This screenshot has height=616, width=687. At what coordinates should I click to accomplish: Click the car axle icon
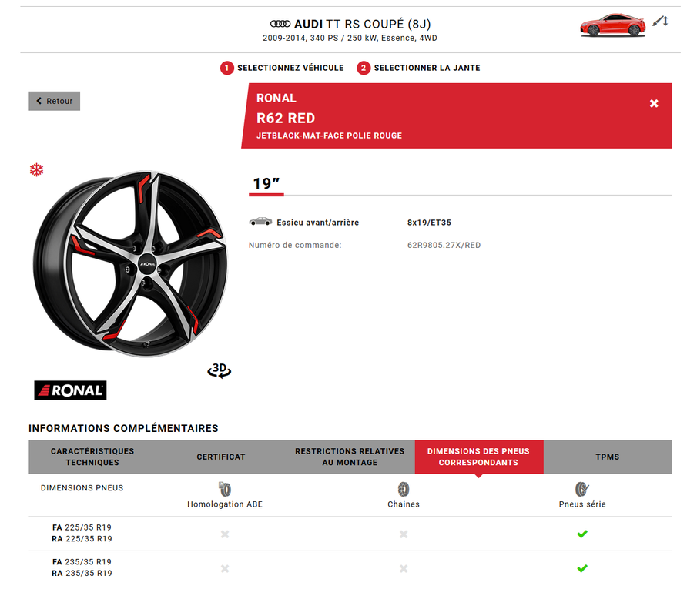(260, 222)
